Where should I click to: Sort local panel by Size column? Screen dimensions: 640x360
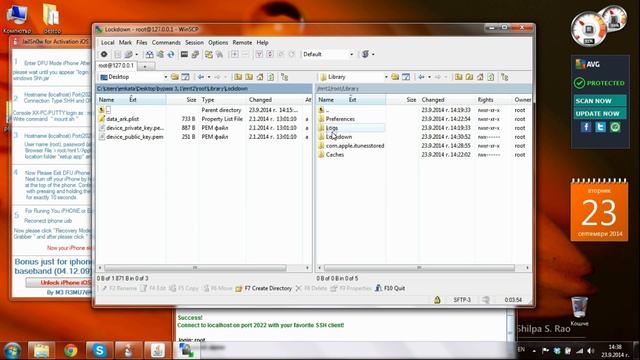(x=182, y=100)
